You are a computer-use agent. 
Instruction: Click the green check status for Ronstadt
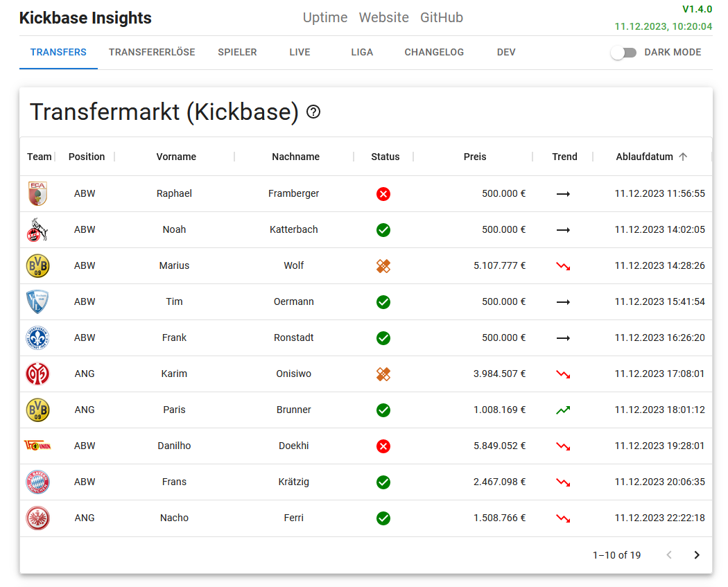[383, 338]
